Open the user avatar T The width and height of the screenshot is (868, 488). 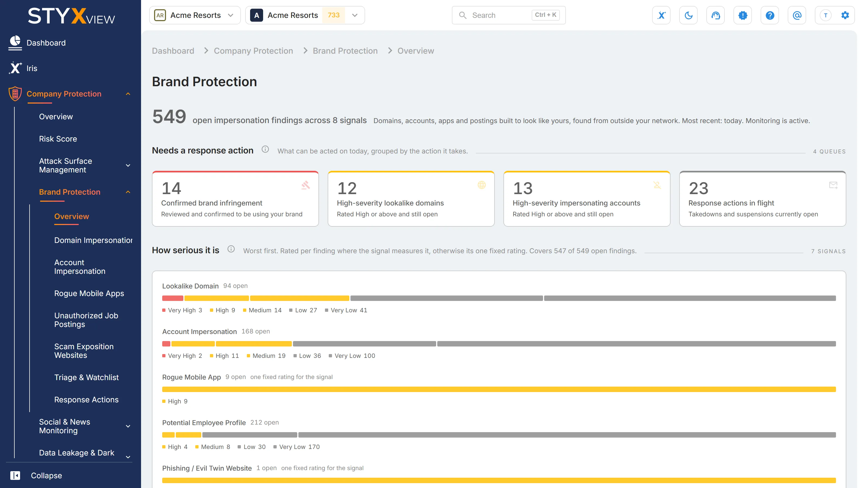point(825,15)
